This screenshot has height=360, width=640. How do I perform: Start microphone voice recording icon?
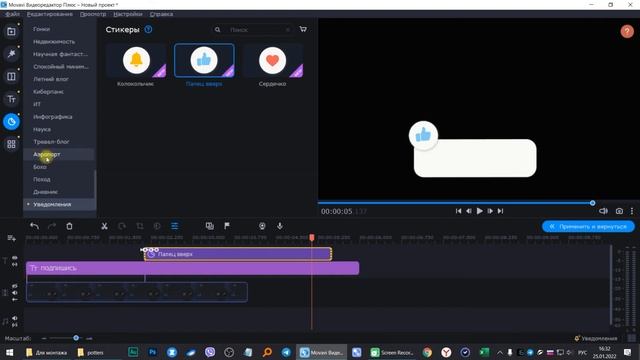tap(280, 226)
